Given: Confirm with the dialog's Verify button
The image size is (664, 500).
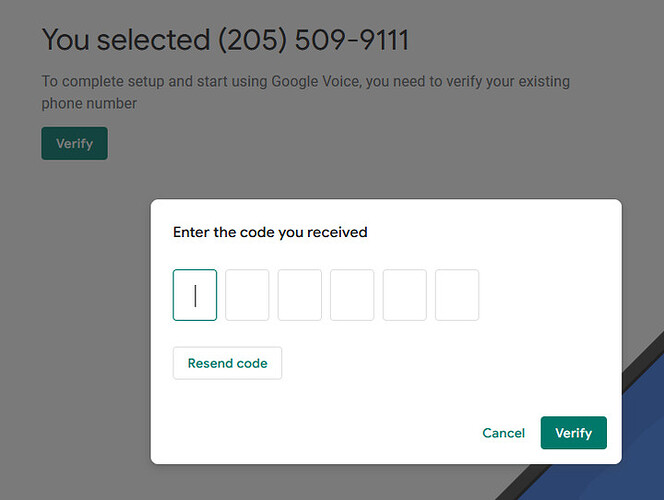Looking at the screenshot, I should click(574, 433).
